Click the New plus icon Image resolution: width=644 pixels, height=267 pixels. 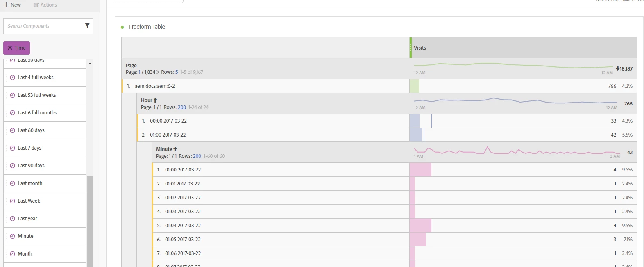pos(6,5)
